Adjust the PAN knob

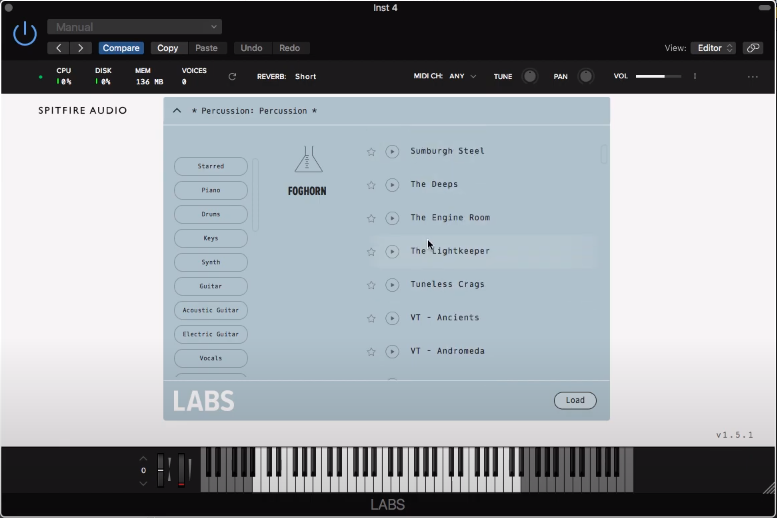tap(586, 76)
